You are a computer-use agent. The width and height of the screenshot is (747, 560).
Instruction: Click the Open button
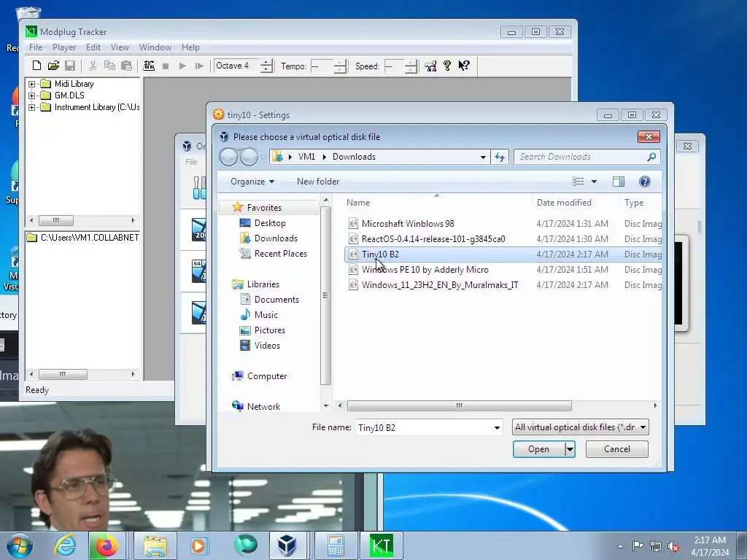pyautogui.click(x=538, y=449)
